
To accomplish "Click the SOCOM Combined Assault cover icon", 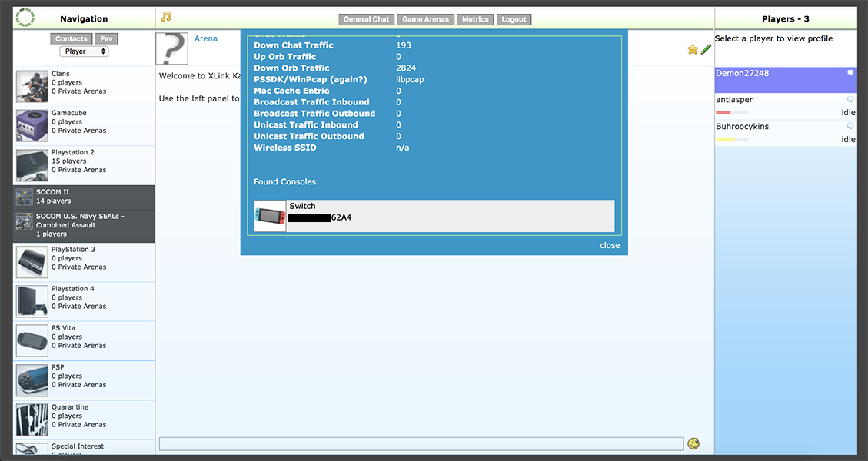I will [x=25, y=221].
